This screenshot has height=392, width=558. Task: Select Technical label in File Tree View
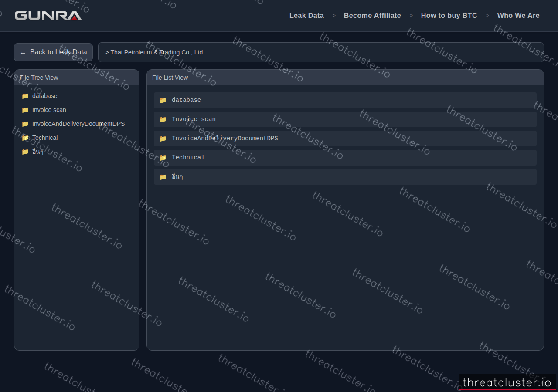click(x=45, y=138)
